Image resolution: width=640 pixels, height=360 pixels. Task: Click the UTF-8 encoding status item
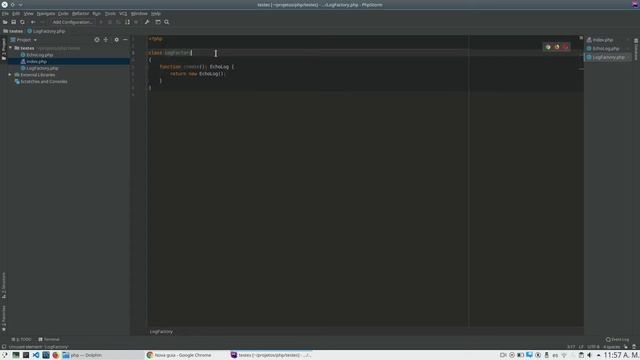593,347
